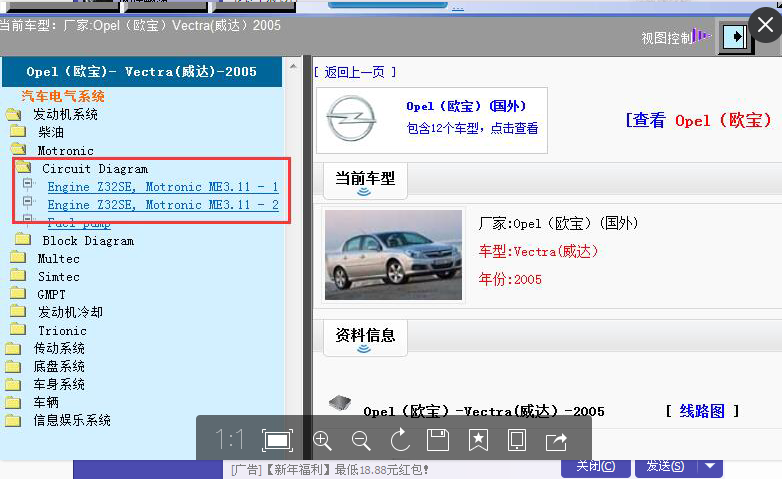Click the star favorite icon in viewer toolbar
This screenshot has width=782, height=479.
pos(478,440)
